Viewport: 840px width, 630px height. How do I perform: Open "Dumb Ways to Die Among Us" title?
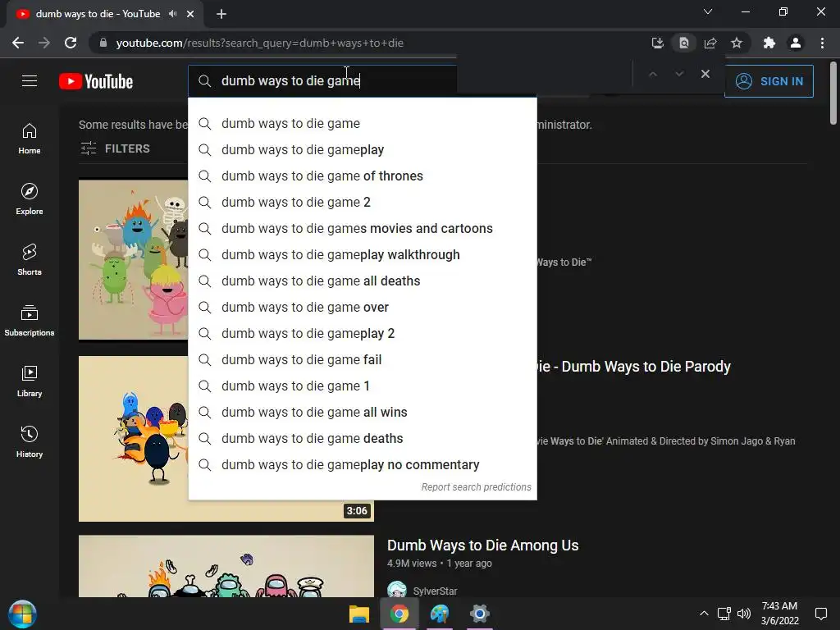point(482,546)
